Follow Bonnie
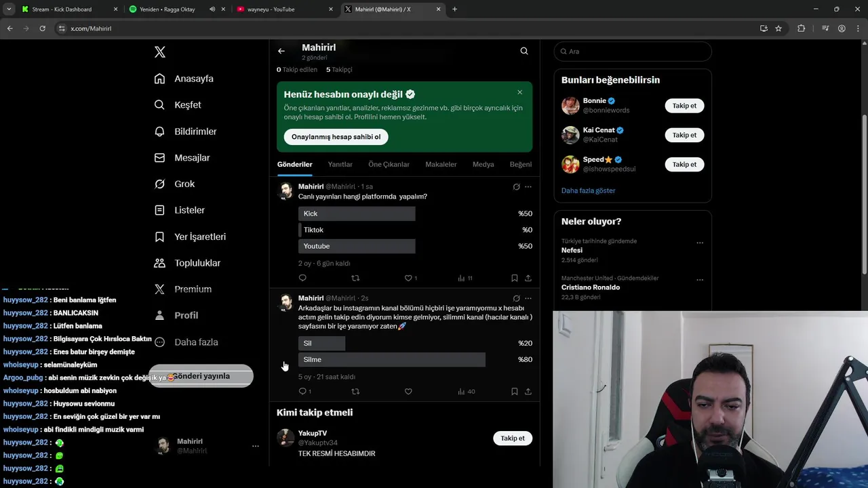The width and height of the screenshot is (868, 488). (x=684, y=106)
